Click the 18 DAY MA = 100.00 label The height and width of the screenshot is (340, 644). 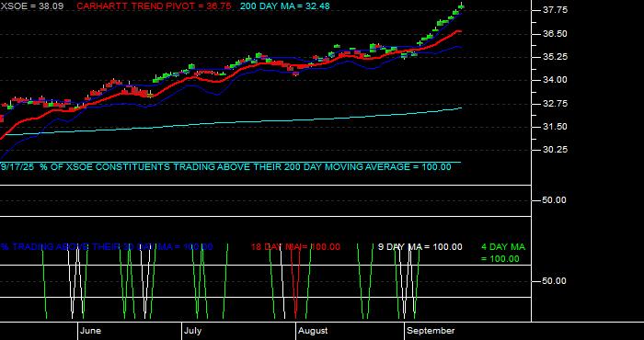(x=295, y=247)
